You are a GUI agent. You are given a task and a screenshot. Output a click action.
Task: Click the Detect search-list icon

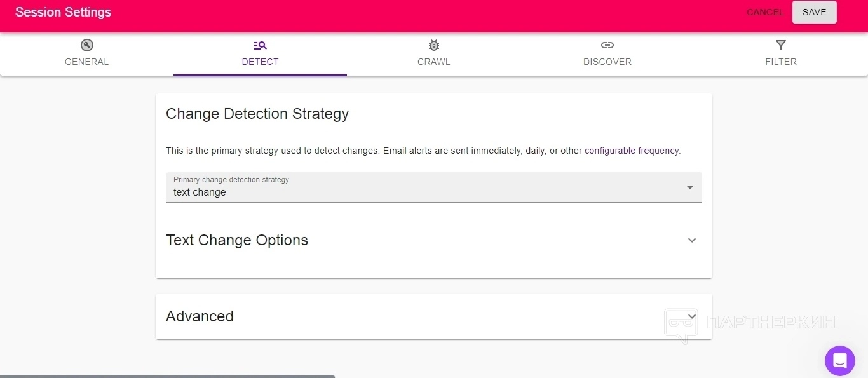click(260, 45)
